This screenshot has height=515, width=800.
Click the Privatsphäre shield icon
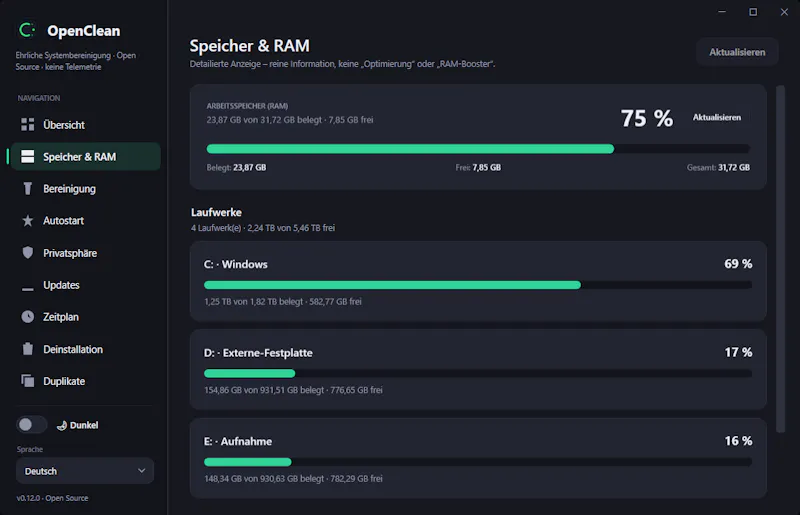28,253
